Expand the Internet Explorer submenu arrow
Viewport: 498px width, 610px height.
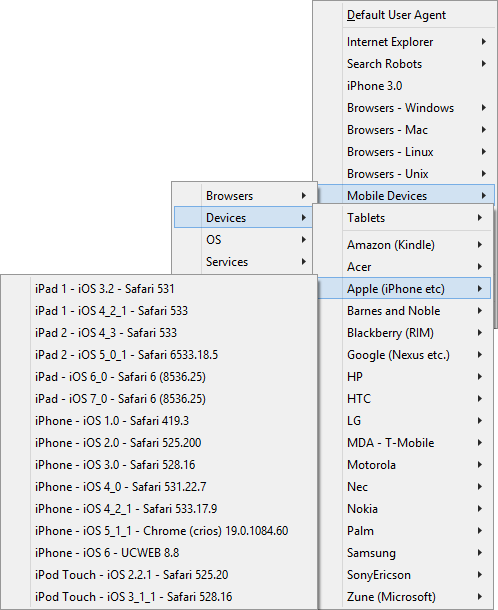[x=484, y=42]
